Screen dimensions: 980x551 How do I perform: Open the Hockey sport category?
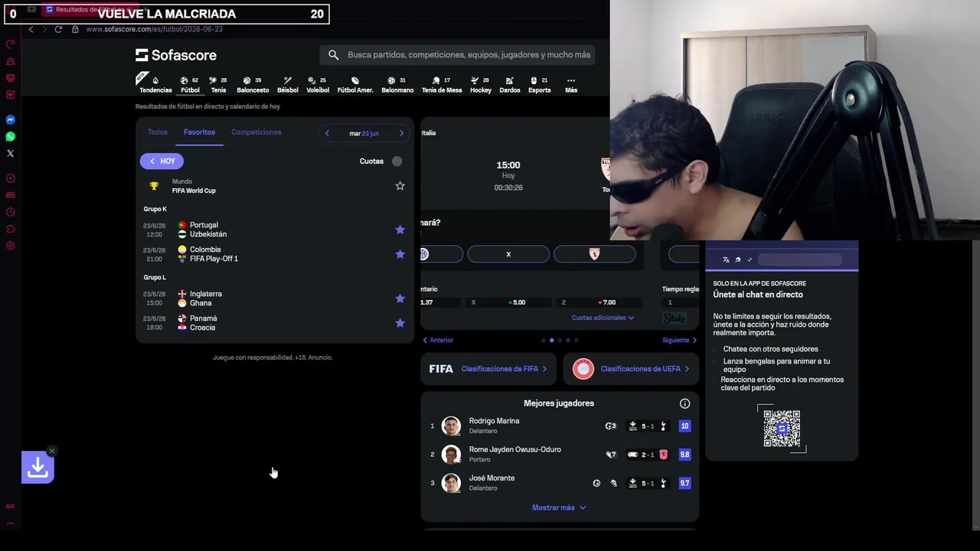pyautogui.click(x=481, y=84)
